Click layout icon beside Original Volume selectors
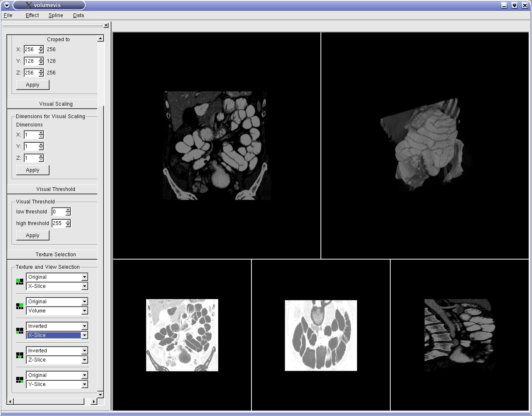 pyautogui.click(x=20, y=306)
